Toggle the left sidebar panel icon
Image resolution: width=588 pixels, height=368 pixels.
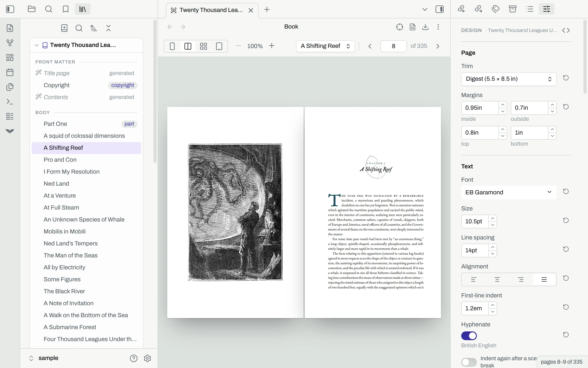point(10,9)
